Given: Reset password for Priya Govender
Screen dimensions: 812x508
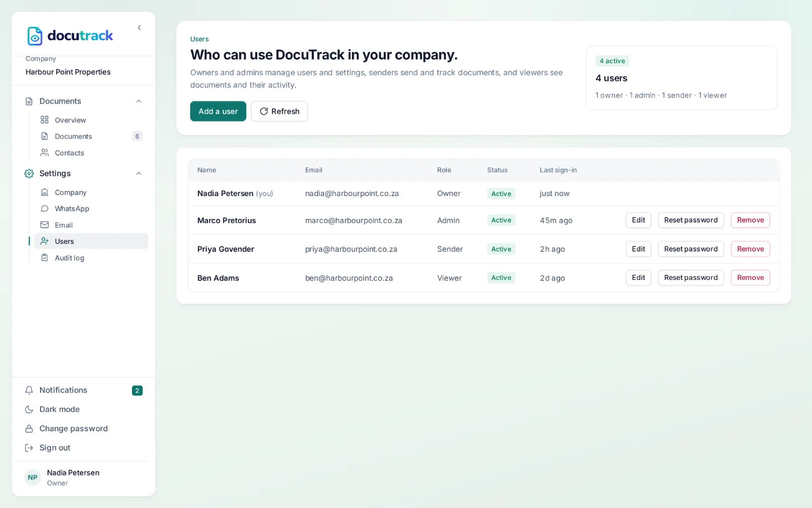Looking at the screenshot, I should (691, 249).
